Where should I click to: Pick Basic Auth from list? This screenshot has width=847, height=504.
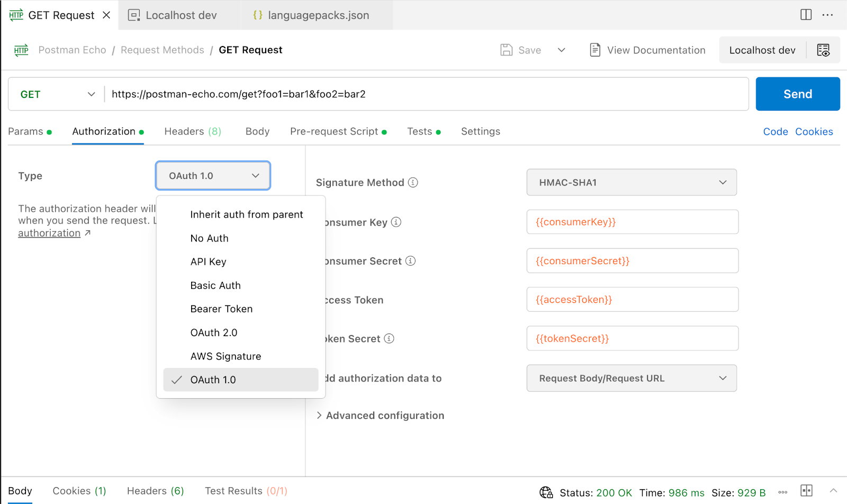(x=241, y=285)
